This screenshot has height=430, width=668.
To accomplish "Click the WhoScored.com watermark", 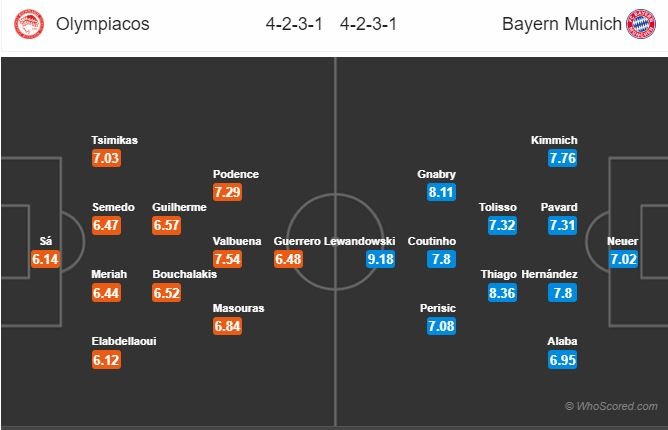I will click(611, 406).
